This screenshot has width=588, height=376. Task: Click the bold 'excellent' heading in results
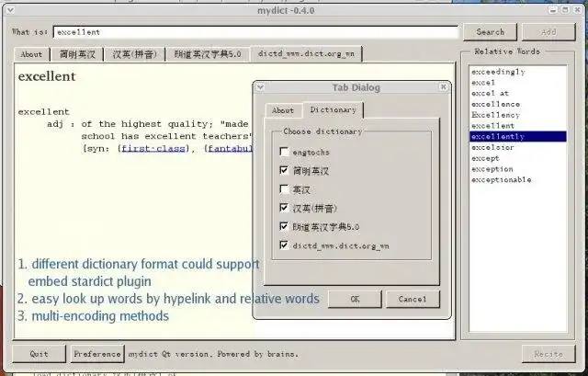pyautogui.click(x=47, y=76)
